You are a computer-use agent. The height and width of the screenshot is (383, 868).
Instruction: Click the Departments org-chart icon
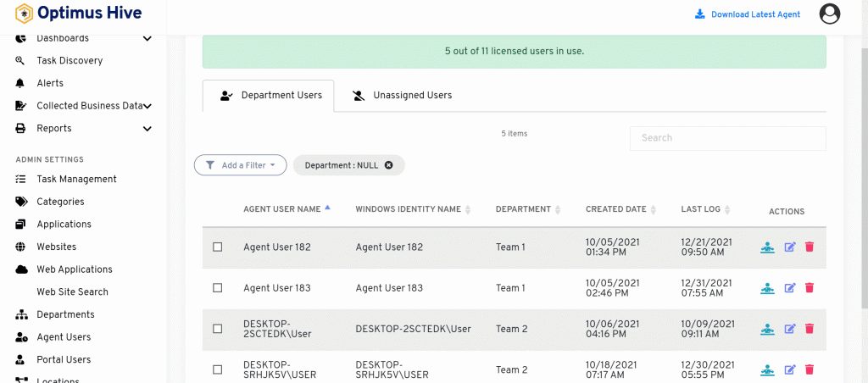pyautogui.click(x=21, y=315)
